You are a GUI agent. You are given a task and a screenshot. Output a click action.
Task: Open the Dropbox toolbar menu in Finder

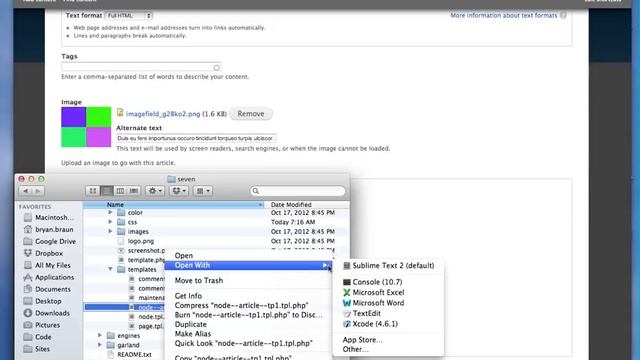[x=179, y=191]
